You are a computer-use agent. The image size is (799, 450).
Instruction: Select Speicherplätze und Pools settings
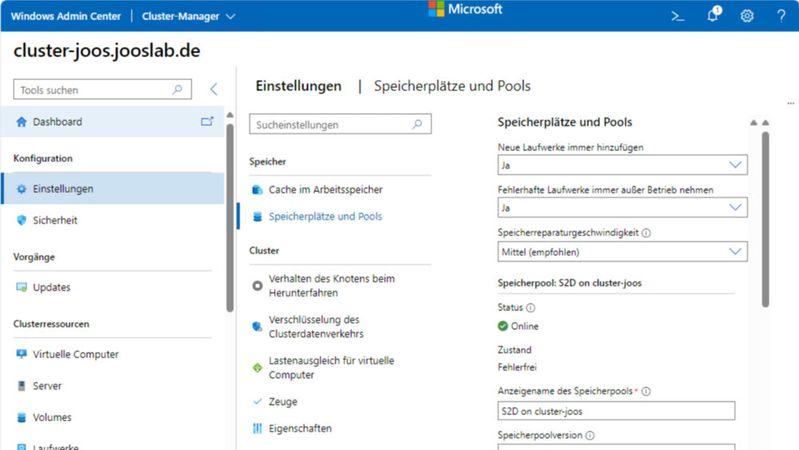point(325,217)
